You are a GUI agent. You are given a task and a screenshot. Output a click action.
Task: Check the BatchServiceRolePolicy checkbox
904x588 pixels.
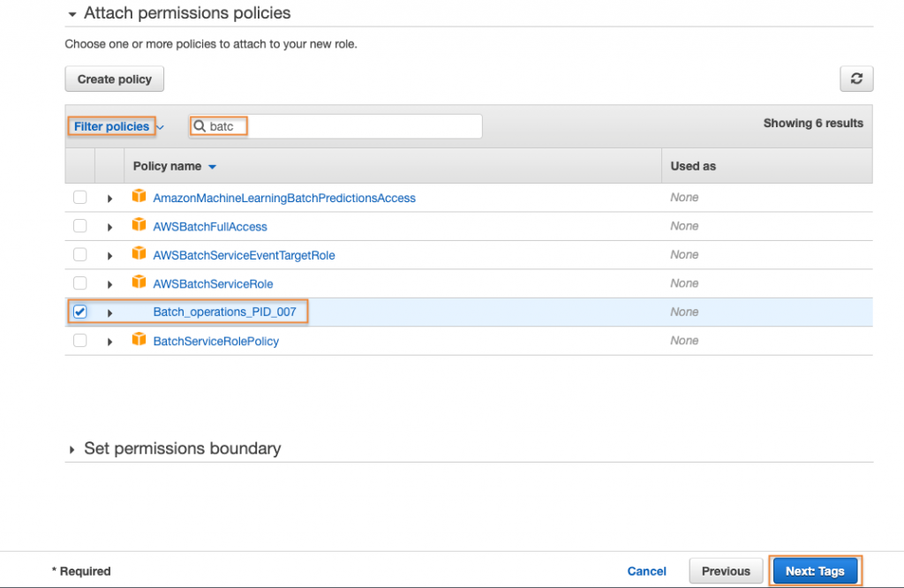click(79, 340)
